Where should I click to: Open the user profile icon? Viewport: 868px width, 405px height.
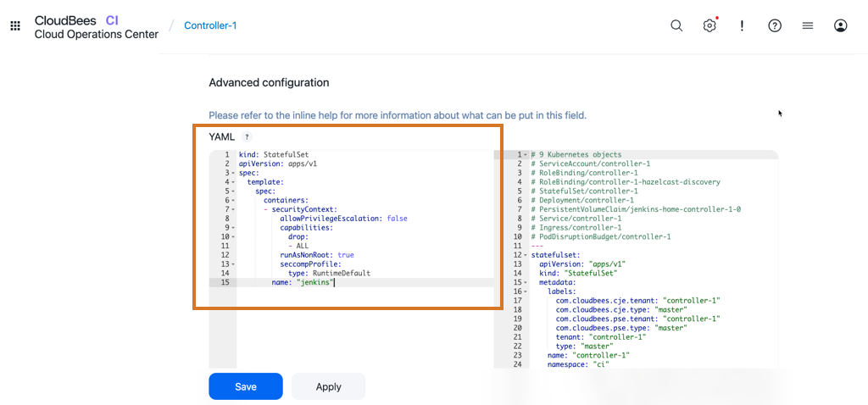(x=840, y=26)
